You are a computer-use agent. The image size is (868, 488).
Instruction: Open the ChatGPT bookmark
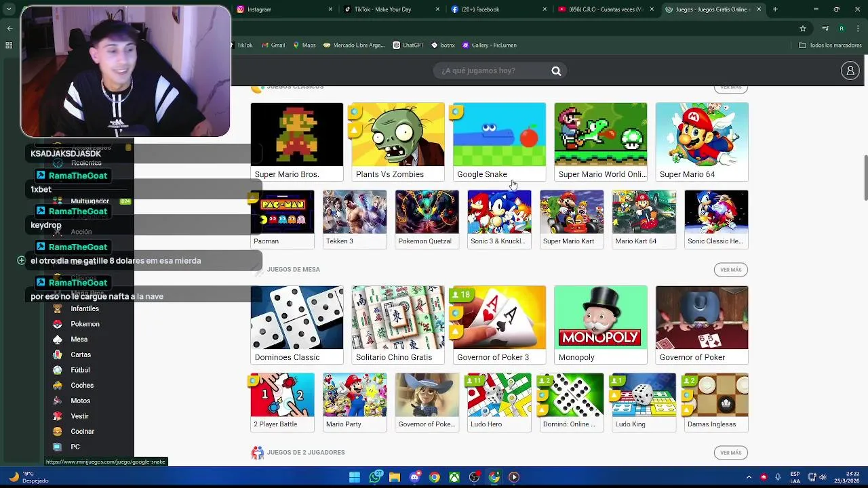click(x=408, y=45)
